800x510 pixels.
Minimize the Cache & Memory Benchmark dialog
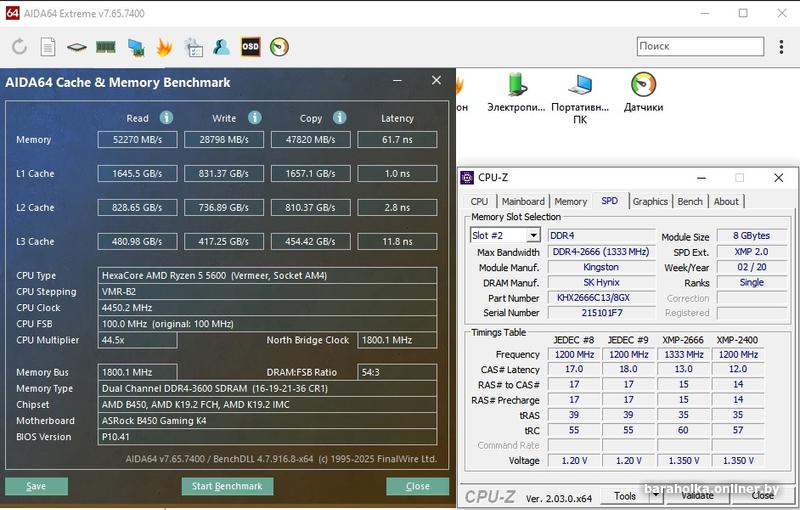point(397,81)
